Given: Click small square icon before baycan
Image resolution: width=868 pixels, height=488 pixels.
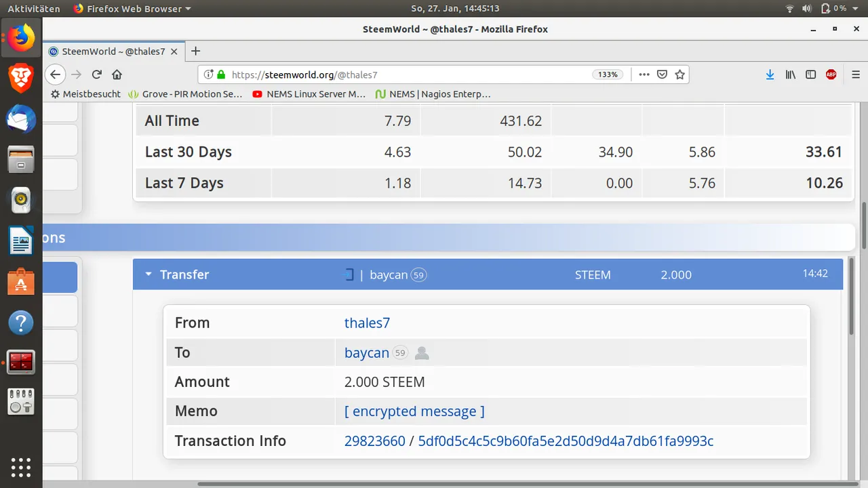Looking at the screenshot, I should (x=349, y=274).
